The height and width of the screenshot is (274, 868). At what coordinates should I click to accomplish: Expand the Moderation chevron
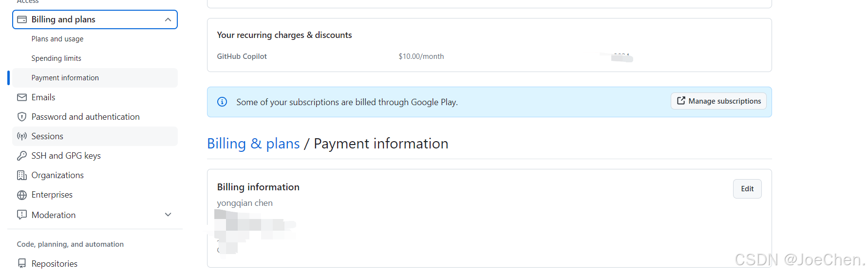[x=168, y=215]
